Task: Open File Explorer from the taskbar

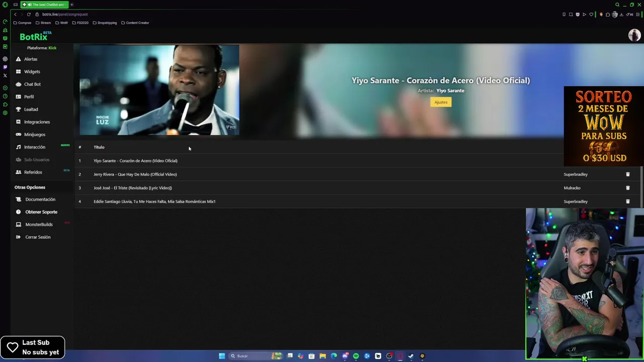Action: [323, 356]
